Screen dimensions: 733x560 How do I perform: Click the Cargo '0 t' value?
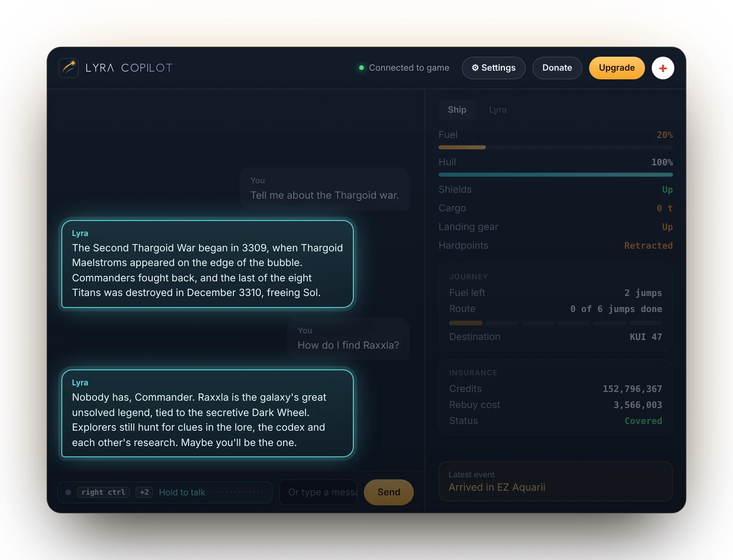[665, 208]
